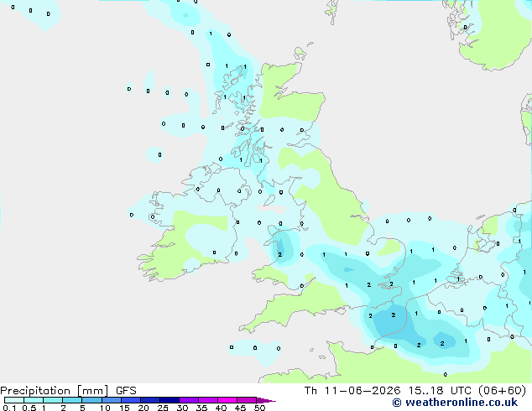Select the 'Precipitation [mm] GFS' map title

click(68, 391)
